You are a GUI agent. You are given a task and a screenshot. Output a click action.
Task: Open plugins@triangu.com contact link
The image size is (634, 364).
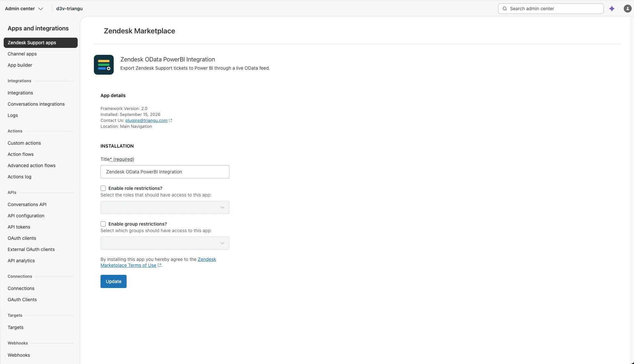(x=146, y=121)
